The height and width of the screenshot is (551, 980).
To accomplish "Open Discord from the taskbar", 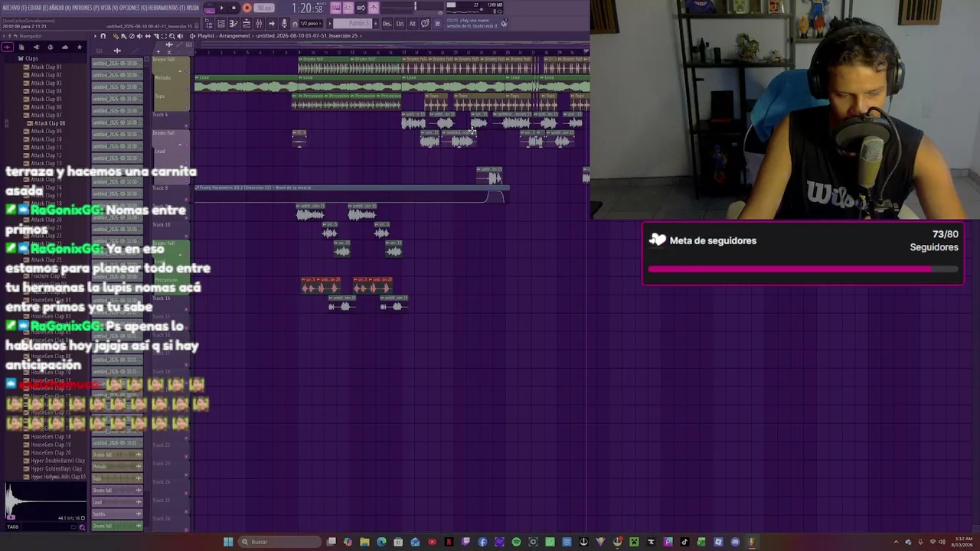I will (735, 542).
